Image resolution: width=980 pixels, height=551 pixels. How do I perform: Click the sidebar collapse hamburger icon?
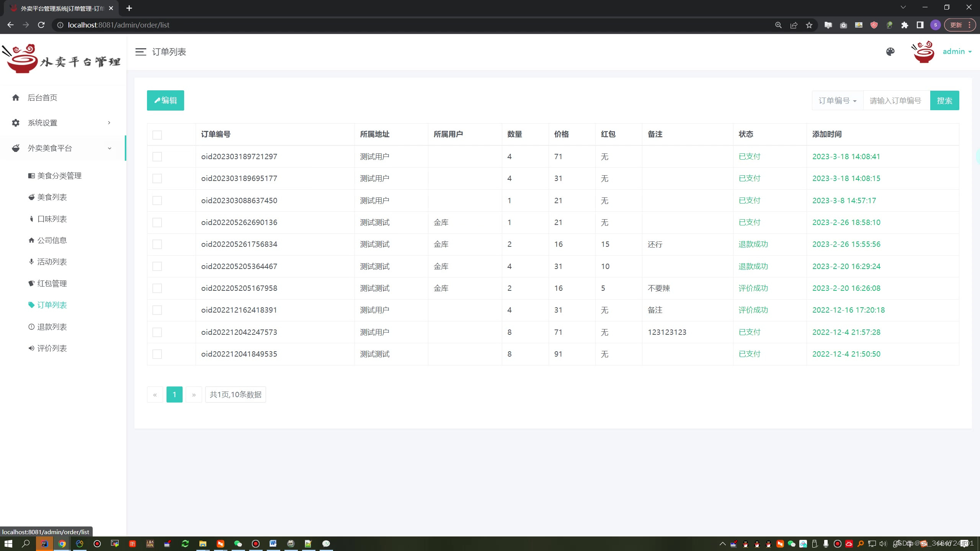coord(140,52)
